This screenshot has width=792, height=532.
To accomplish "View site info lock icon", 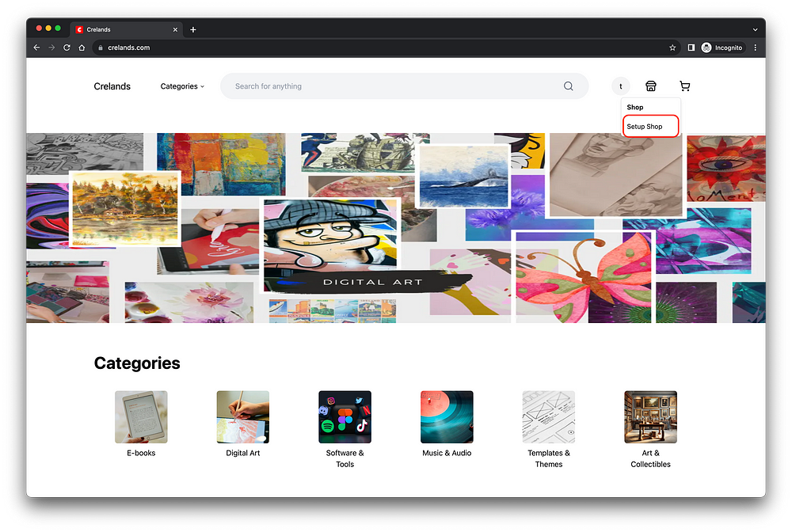I will [x=101, y=47].
